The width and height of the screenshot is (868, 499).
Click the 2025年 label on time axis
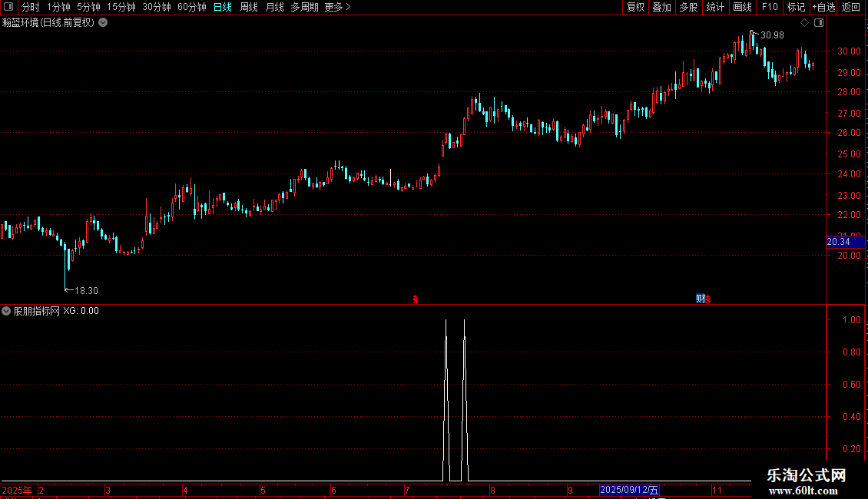click(17, 490)
